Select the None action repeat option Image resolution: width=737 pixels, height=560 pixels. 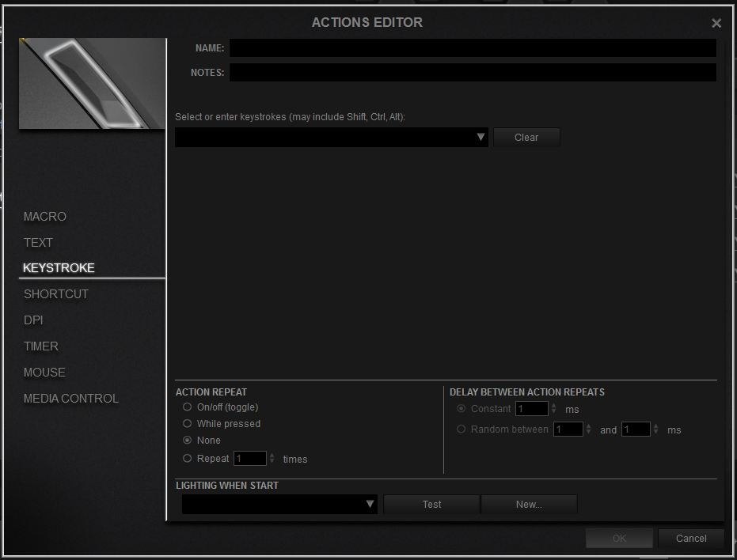pyautogui.click(x=187, y=441)
